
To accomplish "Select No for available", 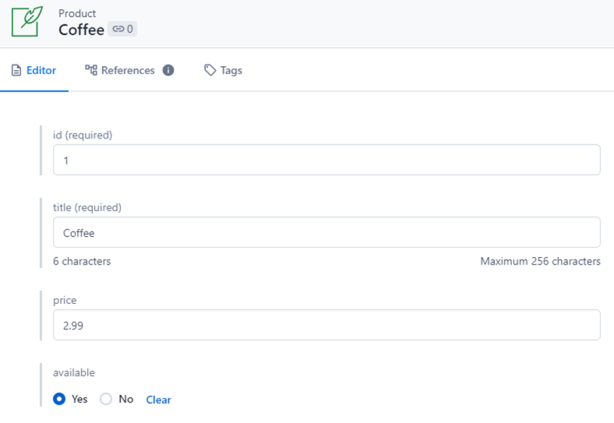I will (106, 399).
